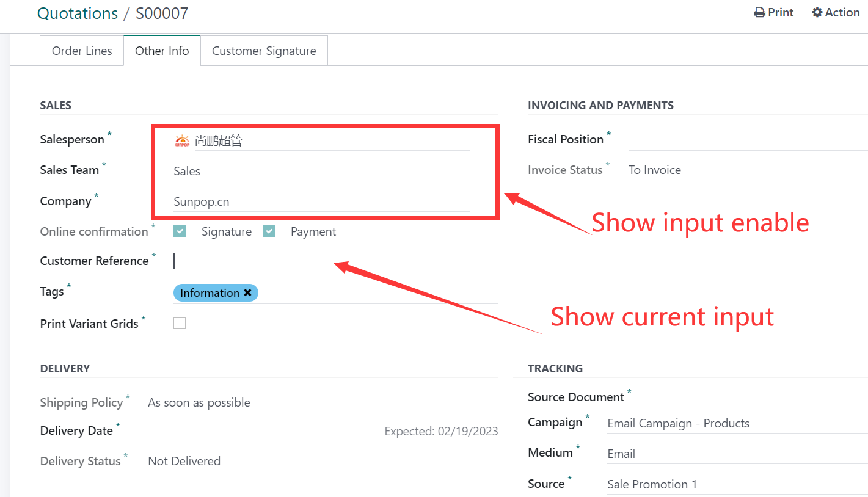Open the Company dropdown field
This screenshot has width=868, height=497.
click(321, 202)
